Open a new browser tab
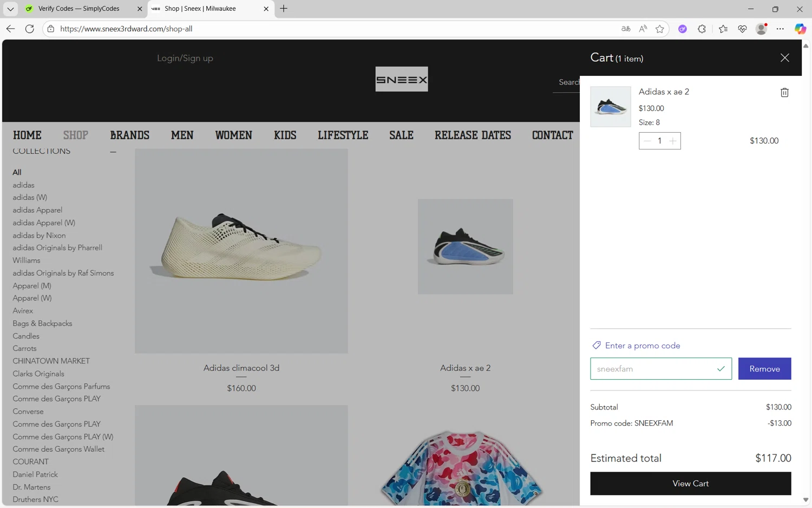Viewport: 812px width, 508px height. tap(284, 9)
